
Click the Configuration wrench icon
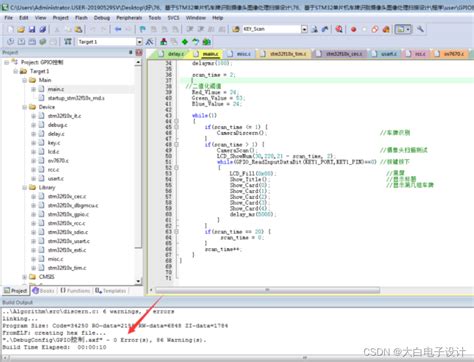[420, 29]
